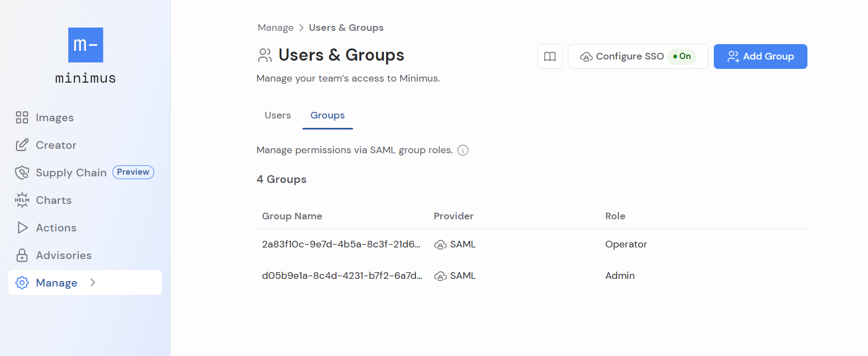The width and height of the screenshot is (868, 356).
Task: Click the Actions play icon
Action: (23, 228)
